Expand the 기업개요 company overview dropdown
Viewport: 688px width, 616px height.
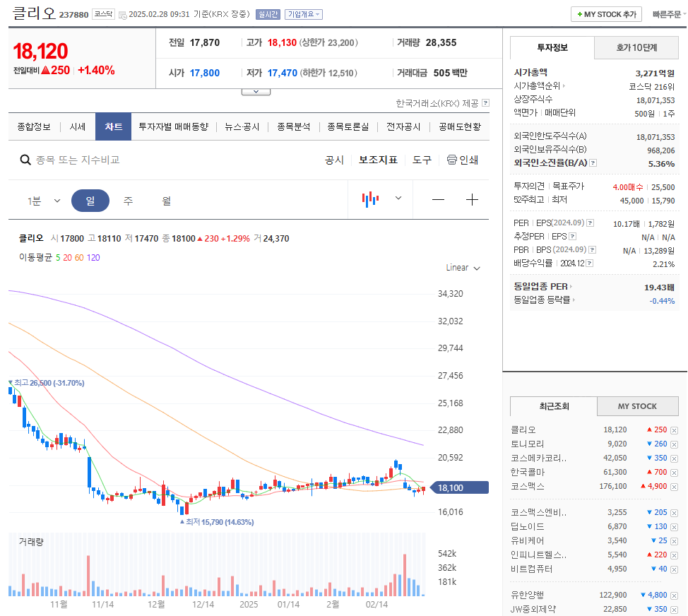[305, 14]
